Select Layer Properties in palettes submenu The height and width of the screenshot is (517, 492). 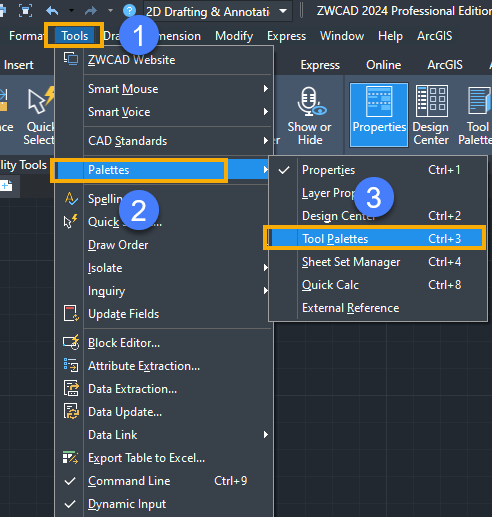(377, 193)
